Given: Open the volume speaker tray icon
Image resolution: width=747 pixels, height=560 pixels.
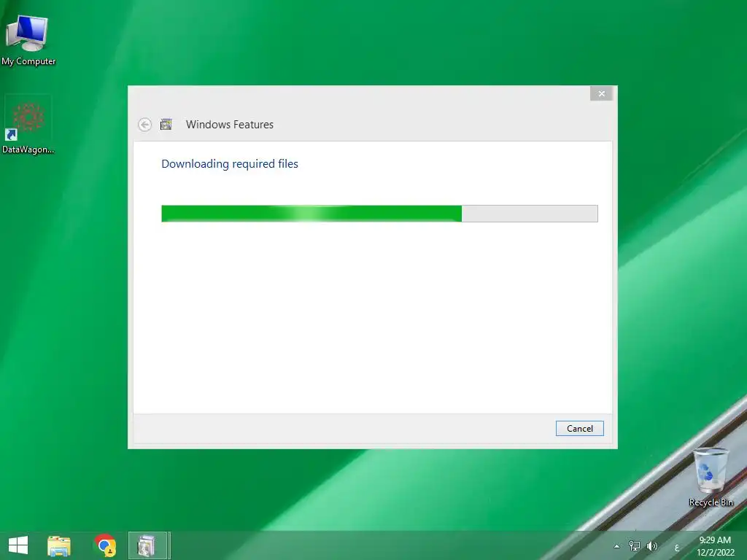Looking at the screenshot, I should coord(651,546).
